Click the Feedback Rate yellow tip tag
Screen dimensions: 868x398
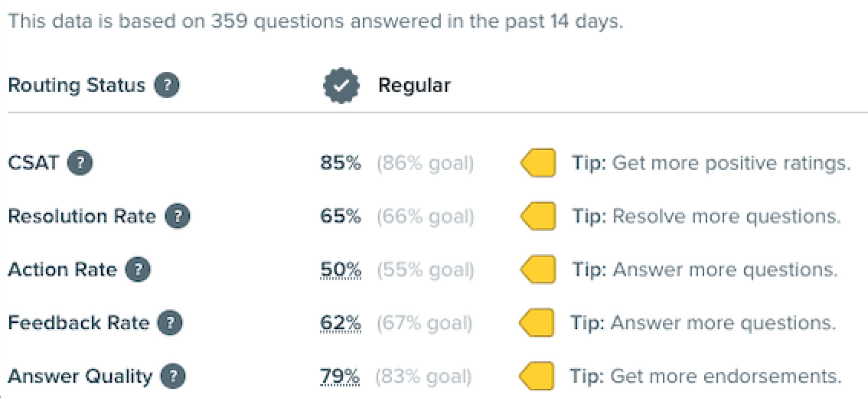click(x=537, y=323)
